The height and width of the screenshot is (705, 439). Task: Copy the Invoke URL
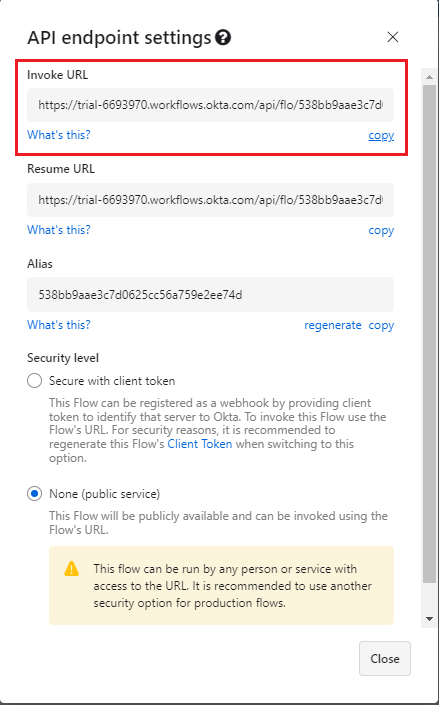[381, 135]
